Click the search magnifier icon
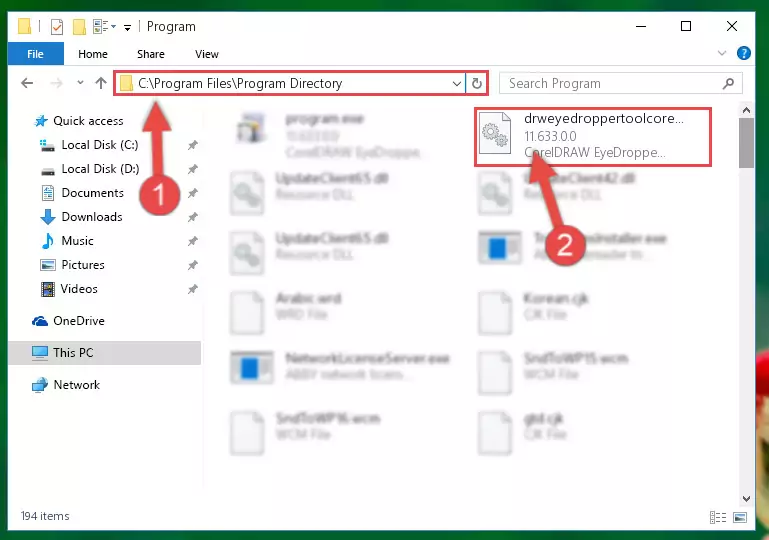Viewport: 769px width, 540px height. click(x=728, y=83)
